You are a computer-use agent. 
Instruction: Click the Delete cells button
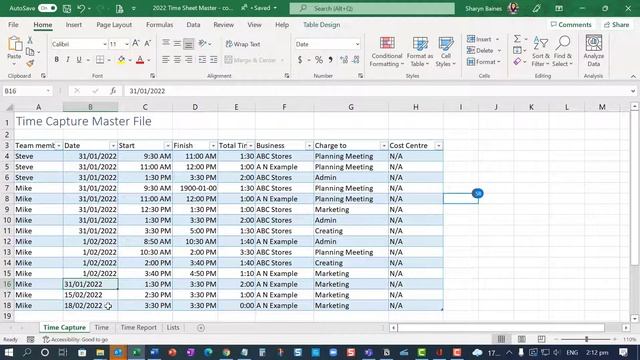484,51
